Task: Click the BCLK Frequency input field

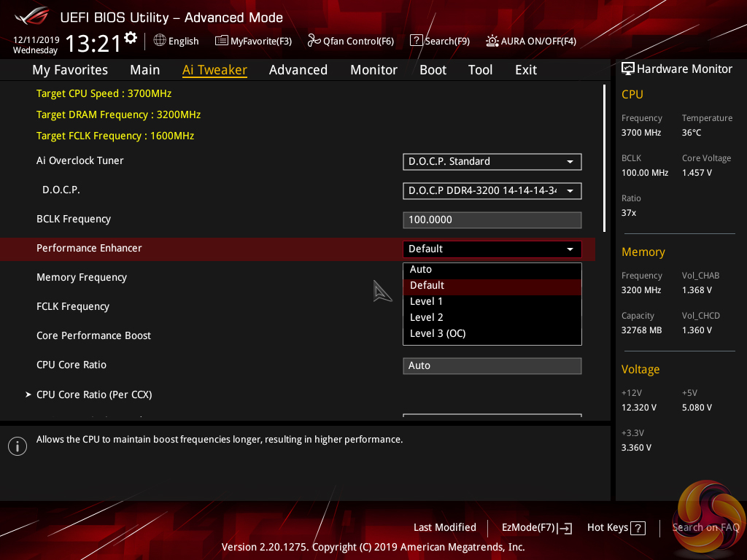Action: pos(492,219)
